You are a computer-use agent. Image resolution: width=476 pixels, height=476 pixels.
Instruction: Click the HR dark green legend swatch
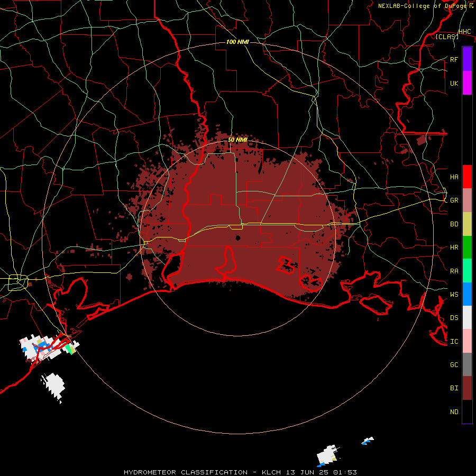pyautogui.click(x=467, y=248)
